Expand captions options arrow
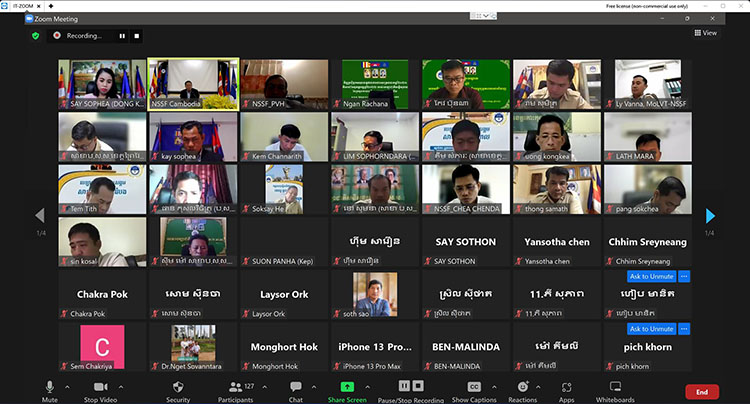The width and height of the screenshot is (750, 404). click(494, 387)
